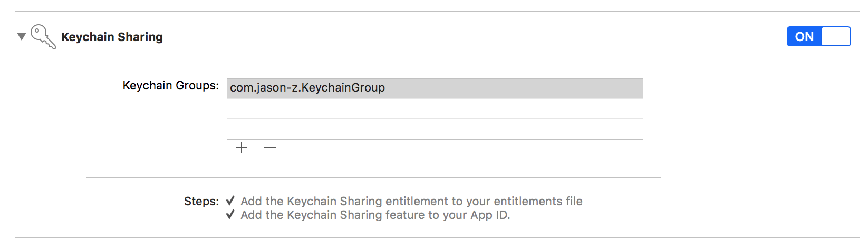Screen dimensions: 868x240
Task: Click the keychain key icon
Action: coord(43,36)
